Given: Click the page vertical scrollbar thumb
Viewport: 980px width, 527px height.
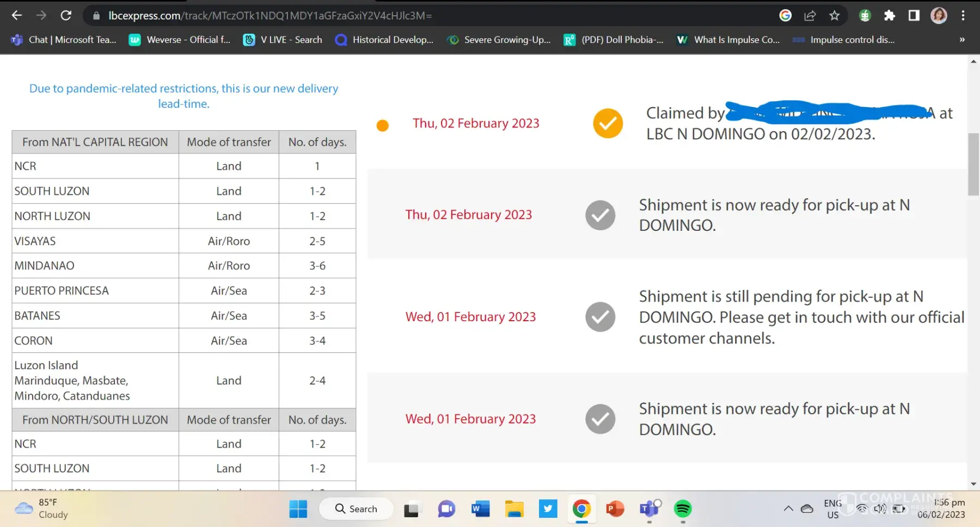Looking at the screenshot, I should click(x=973, y=164).
